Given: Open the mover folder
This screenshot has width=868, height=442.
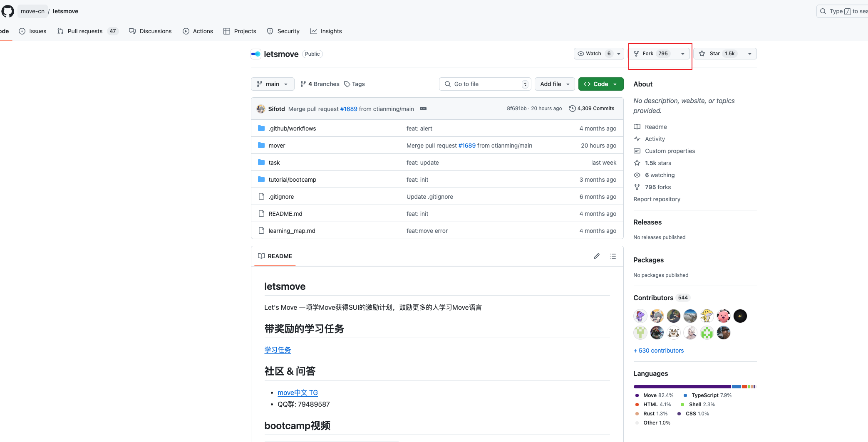Looking at the screenshot, I should [277, 146].
